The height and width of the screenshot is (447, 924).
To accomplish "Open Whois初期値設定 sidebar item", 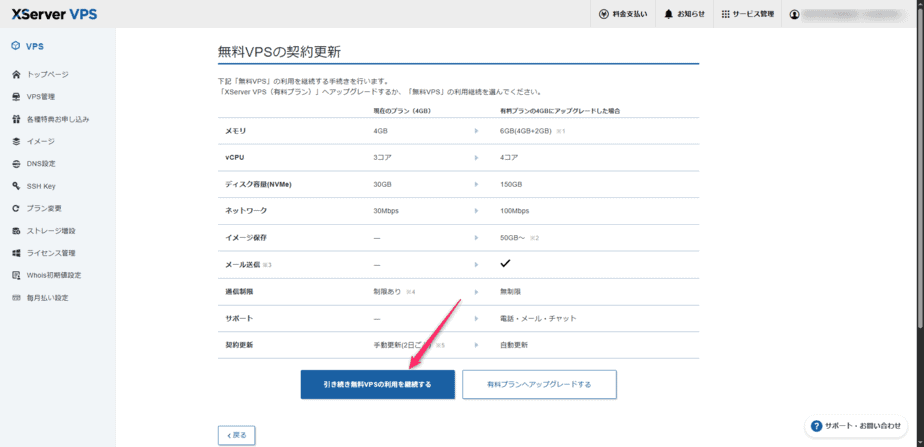I will (x=53, y=275).
